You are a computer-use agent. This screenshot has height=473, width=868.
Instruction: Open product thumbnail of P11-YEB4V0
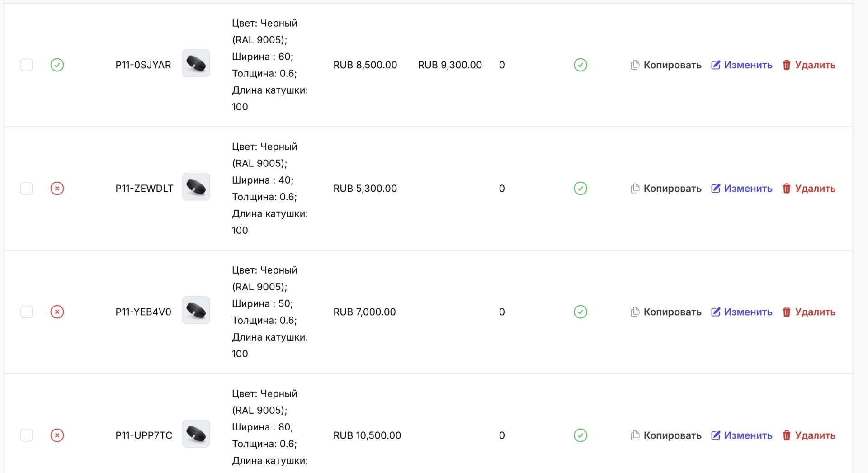pyautogui.click(x=196, y=310)
